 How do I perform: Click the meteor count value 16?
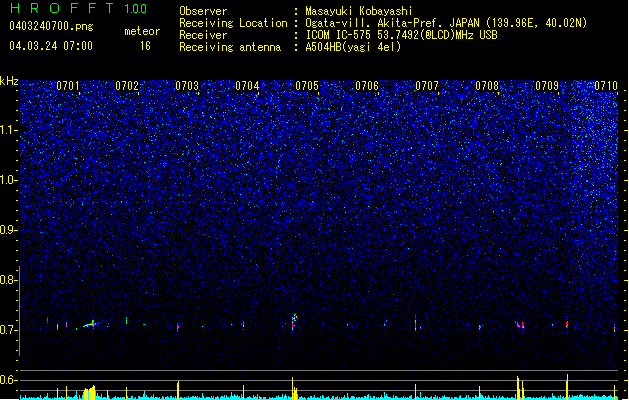145,46
